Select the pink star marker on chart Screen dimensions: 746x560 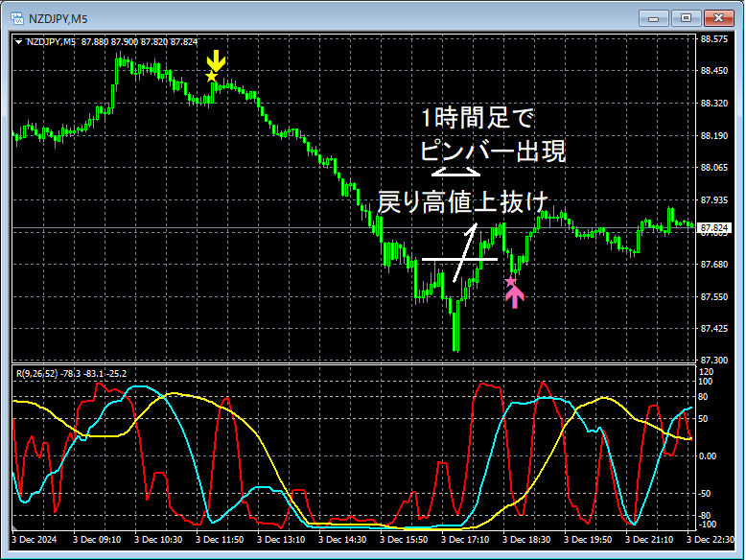pos(510,281)
